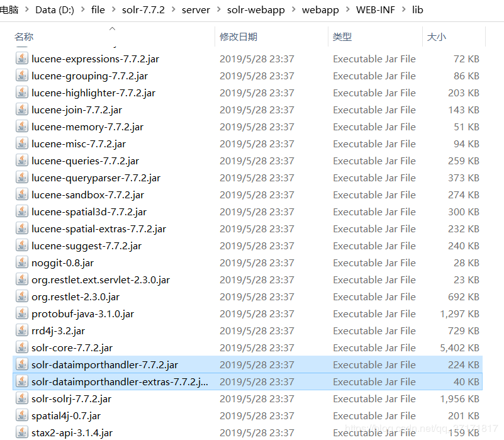Click the jar icon of rrd4j-3.2.jar
Image resolution: width=504 pixels, height=440 pixels.
point(22,331)
